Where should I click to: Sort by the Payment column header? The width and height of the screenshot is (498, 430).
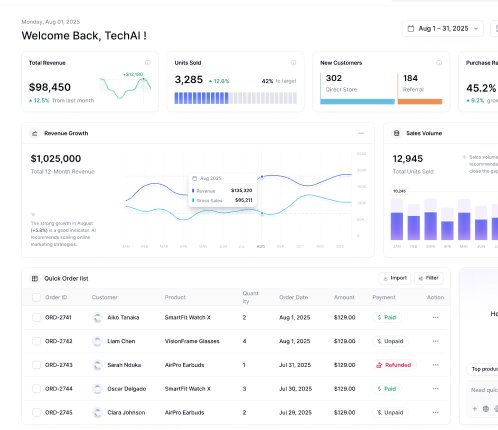click(384, 297)
